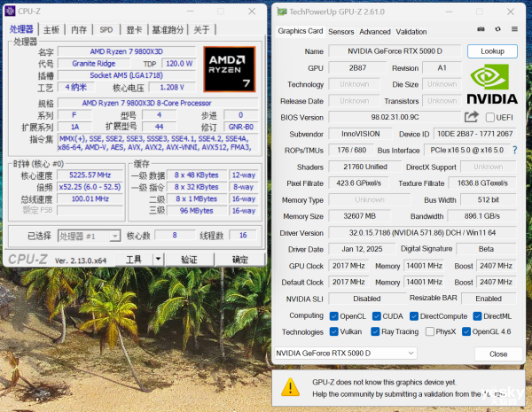Image resolution: width=532 pixels, height=412 pixels.
Task: Toggle the PhysX checkbox
Action: click(x=429, y=331)
